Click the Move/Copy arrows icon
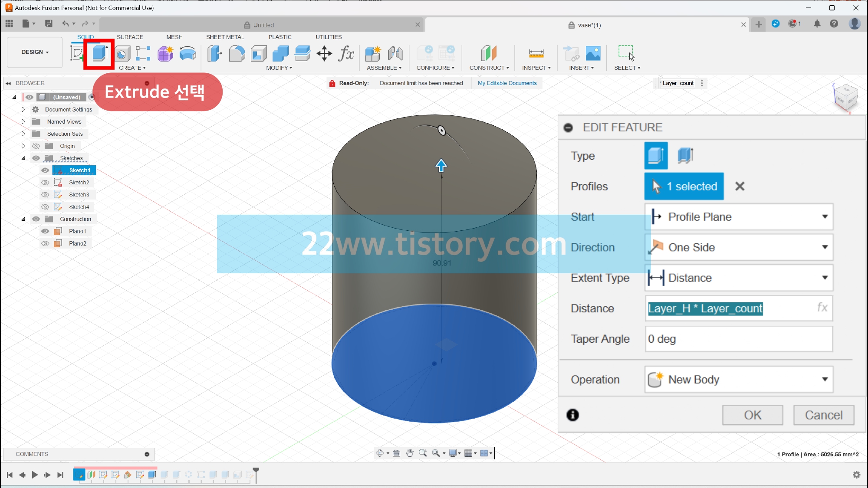 pyautogui.click(x=324, y=54)
